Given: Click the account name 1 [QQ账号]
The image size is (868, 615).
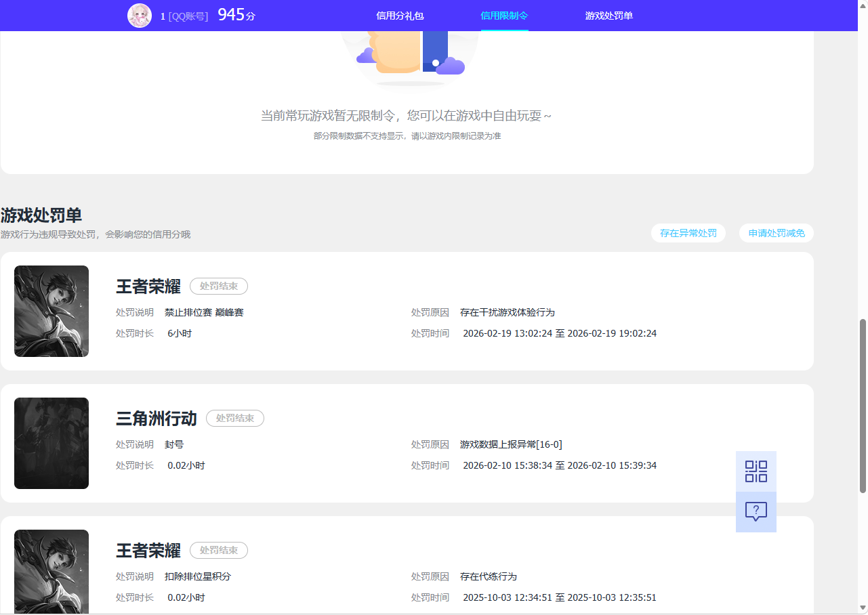Looking at the screenshot, I should coord(184,16).
